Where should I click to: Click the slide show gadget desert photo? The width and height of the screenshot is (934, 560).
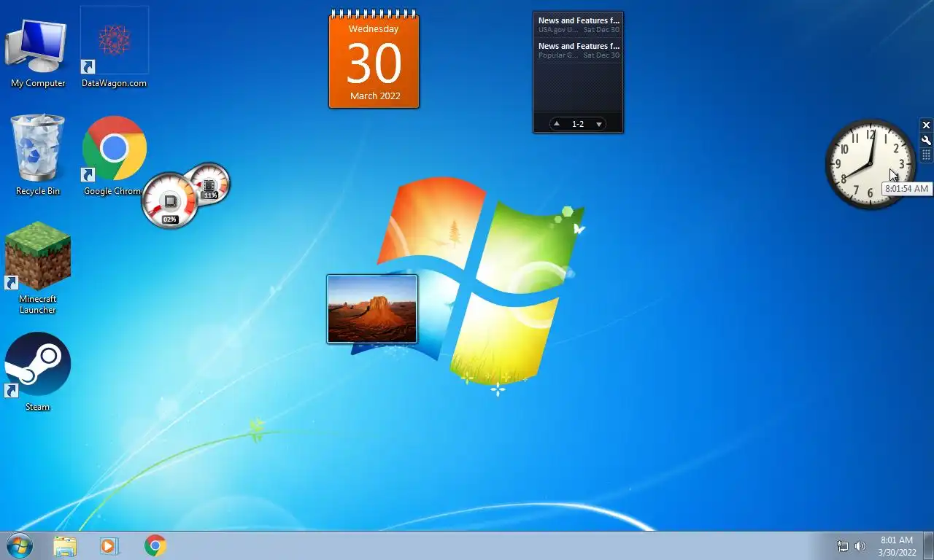click(x=372, y=308)
